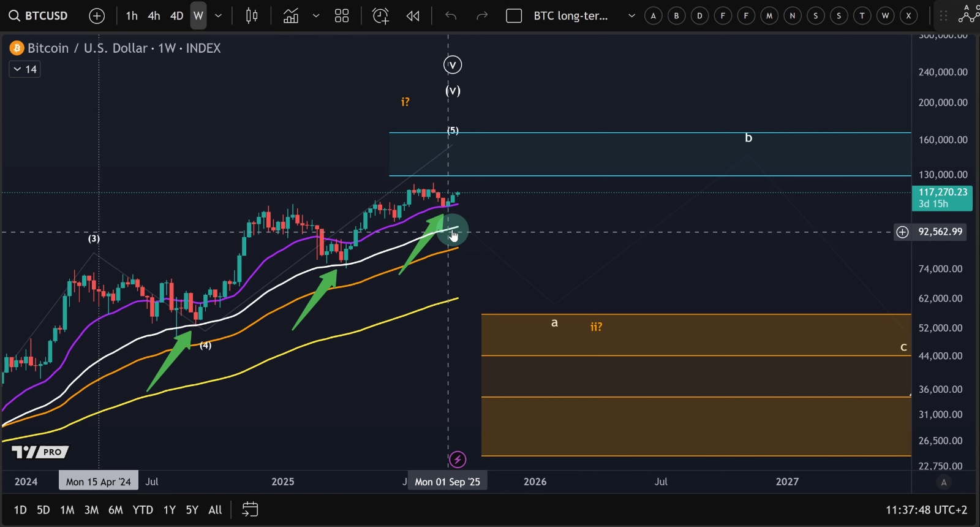The width and height of the screenshot is (980, 527).
Task: Open go-to-date calendar icon
Action: 250,509
